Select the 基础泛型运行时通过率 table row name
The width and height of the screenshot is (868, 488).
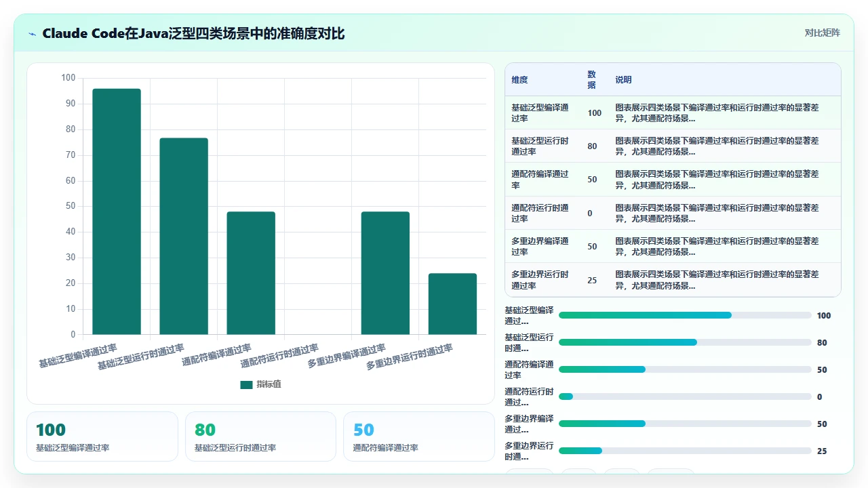click(540, 146)
